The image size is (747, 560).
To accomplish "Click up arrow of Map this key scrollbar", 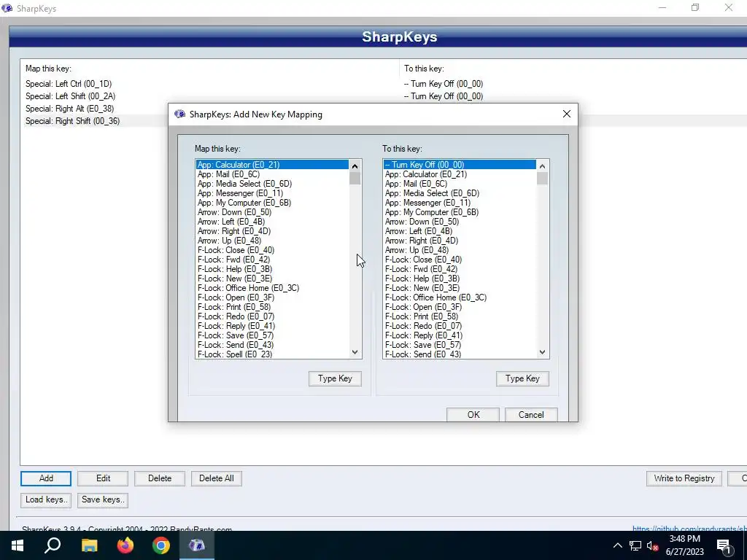I will [355, 166].
